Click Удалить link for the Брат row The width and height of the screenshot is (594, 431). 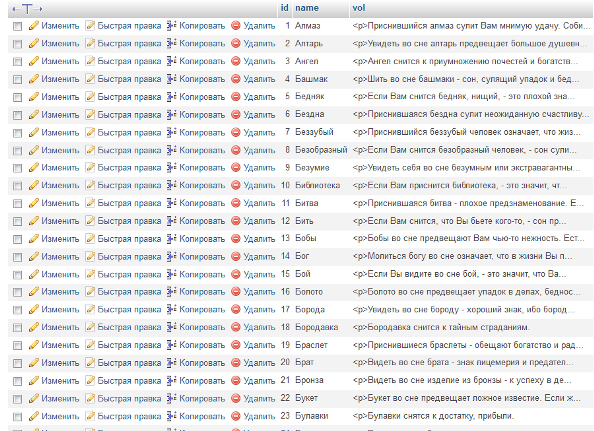click(259, 363)
